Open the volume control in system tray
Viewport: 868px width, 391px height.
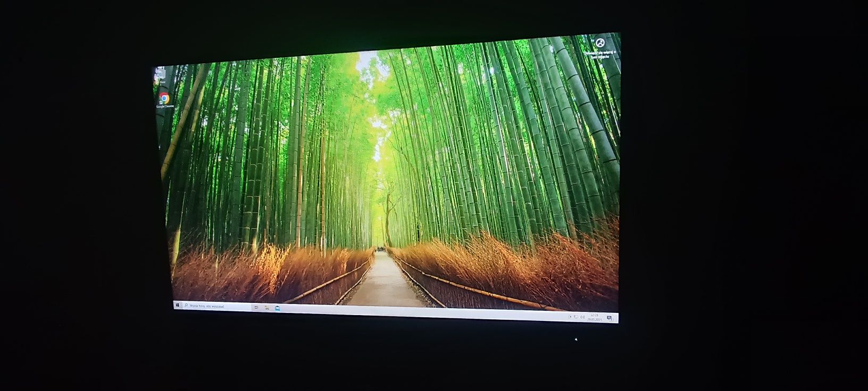tap(582, 317)
